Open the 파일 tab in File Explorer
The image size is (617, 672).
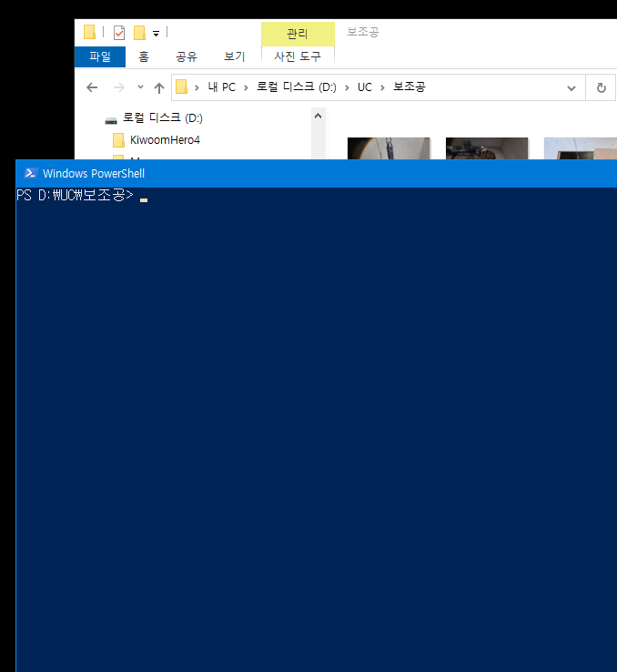point(100,56)
